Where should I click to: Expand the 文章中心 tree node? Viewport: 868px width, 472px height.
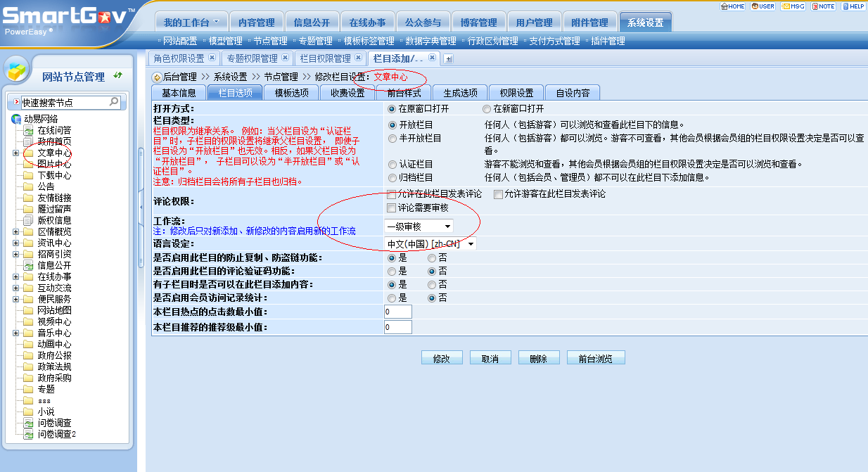[x=15, y=153]
